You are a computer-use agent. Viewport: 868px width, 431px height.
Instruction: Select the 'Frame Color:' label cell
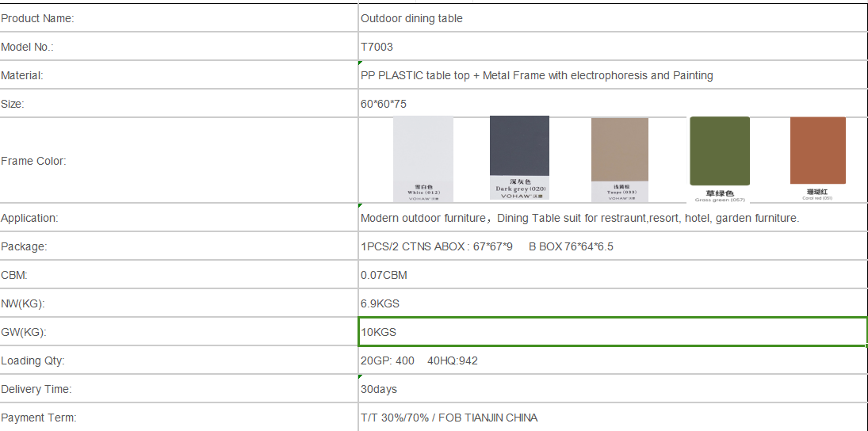click(x=178, y=161)
